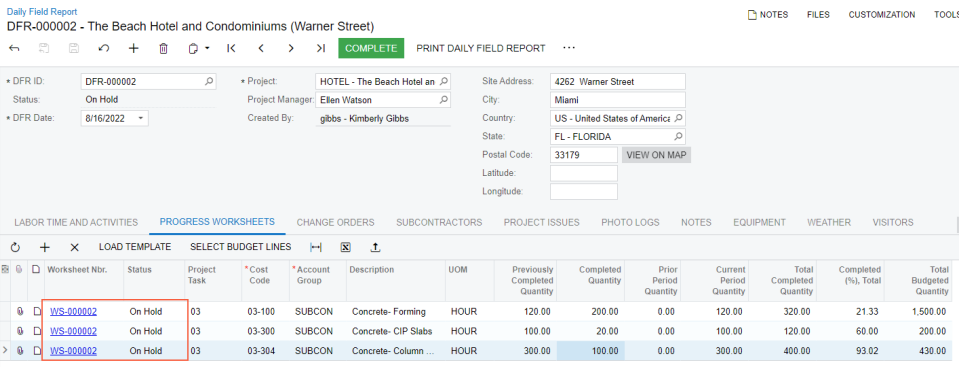962x374 pixels.
Task: Delete the current daily field report
Action: click(x=163, y=48)
